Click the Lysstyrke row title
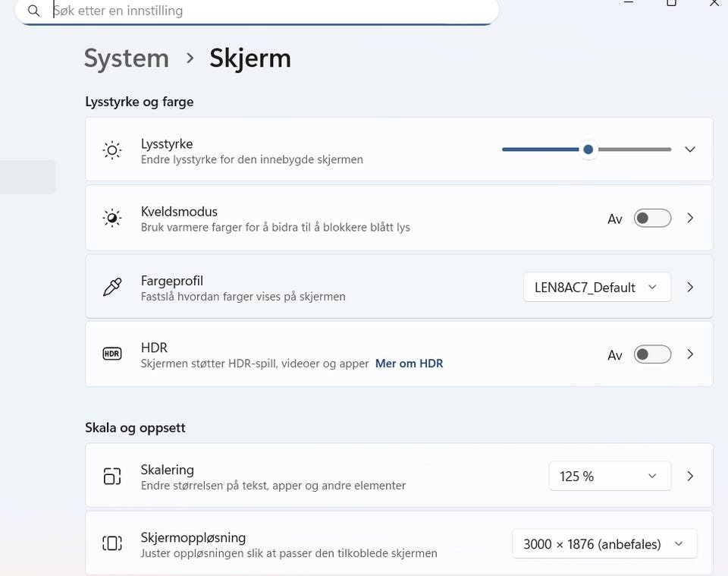 tap(167, 144)
